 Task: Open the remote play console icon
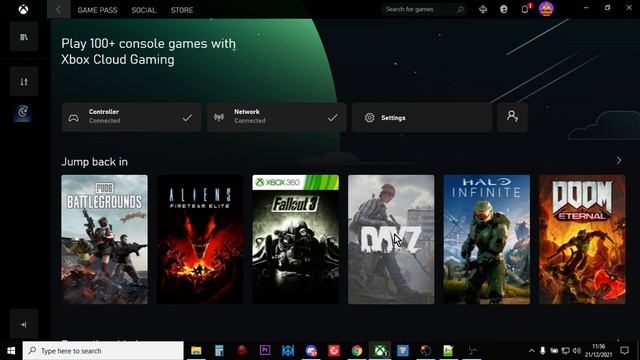(x=504, y=9)
